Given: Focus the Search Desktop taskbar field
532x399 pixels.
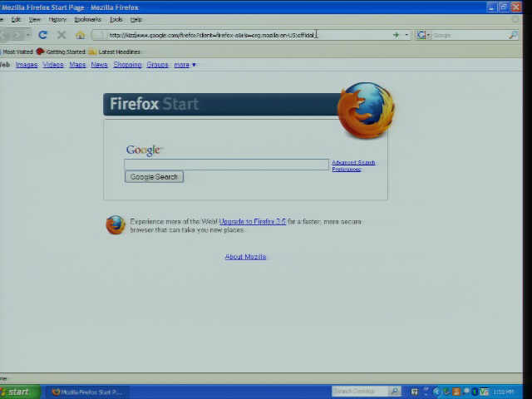Looking at the screenshot, I should pos(360,392).
